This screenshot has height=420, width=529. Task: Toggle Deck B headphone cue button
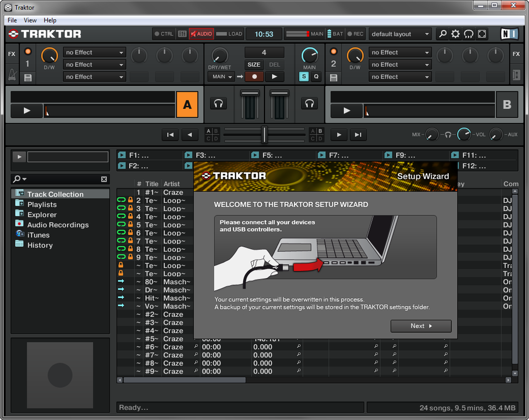[x=310, y=104]
